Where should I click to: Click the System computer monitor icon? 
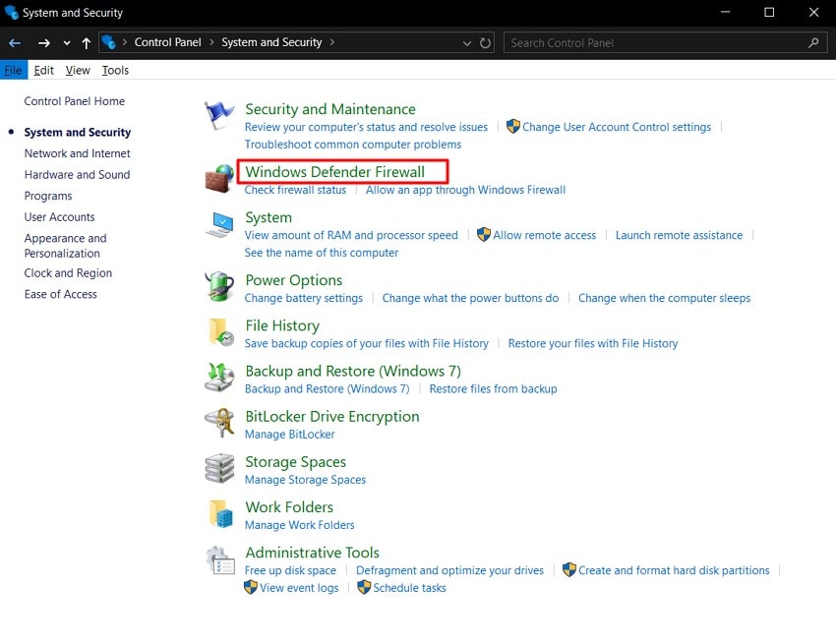pyautogui.click(x=219, y=224)
